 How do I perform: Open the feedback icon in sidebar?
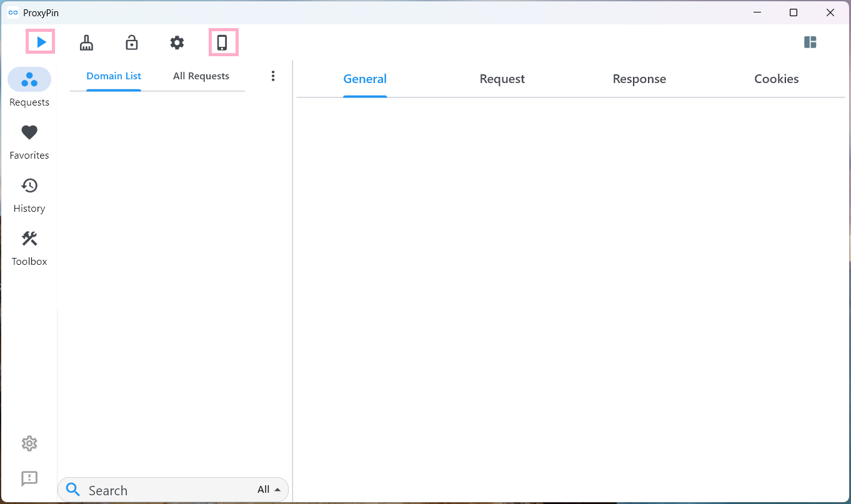pyautogui.click(x=29, y=478)
